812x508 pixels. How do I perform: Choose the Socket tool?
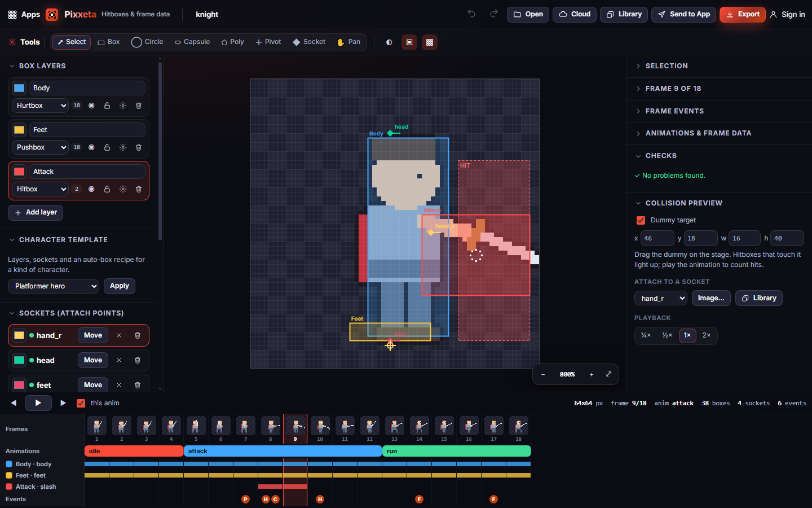(x=309, y=42)
